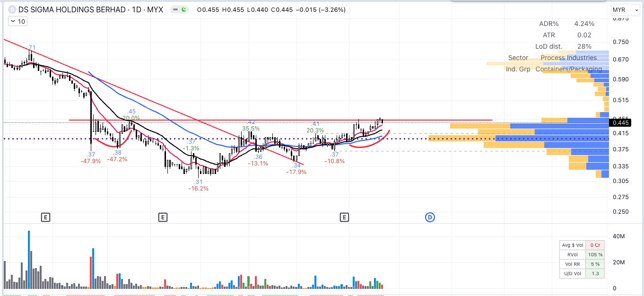Click the round D symbol logo beside the title

11,9
